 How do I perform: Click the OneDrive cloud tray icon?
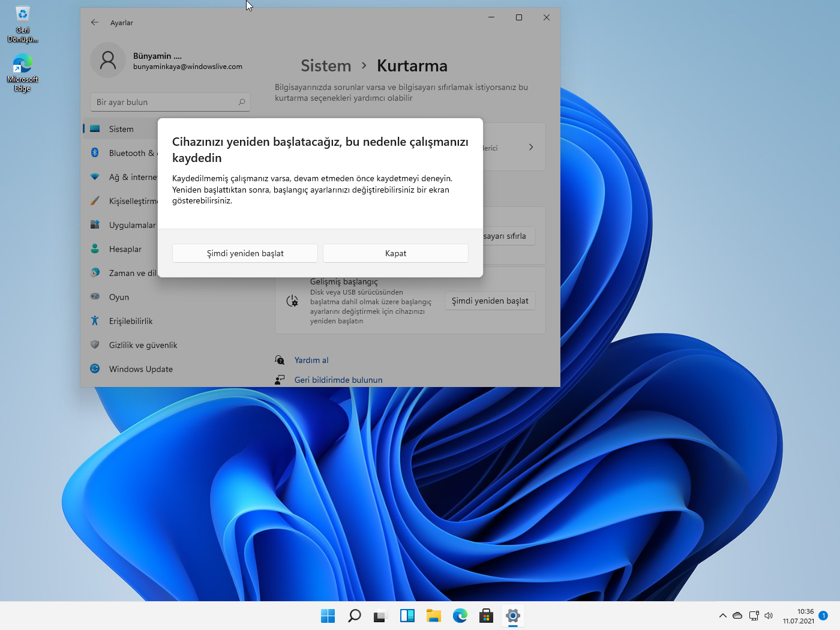click(x=737, y=616)
